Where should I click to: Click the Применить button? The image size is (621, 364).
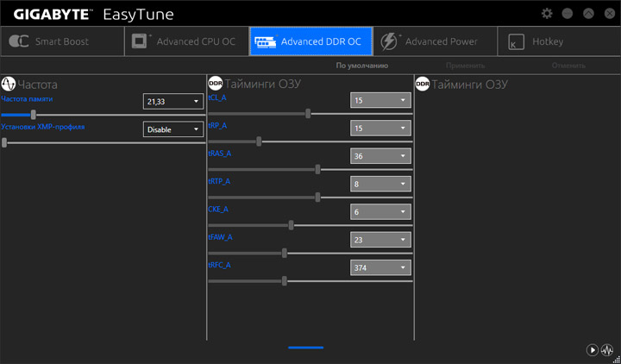click(x=466, y=66)
